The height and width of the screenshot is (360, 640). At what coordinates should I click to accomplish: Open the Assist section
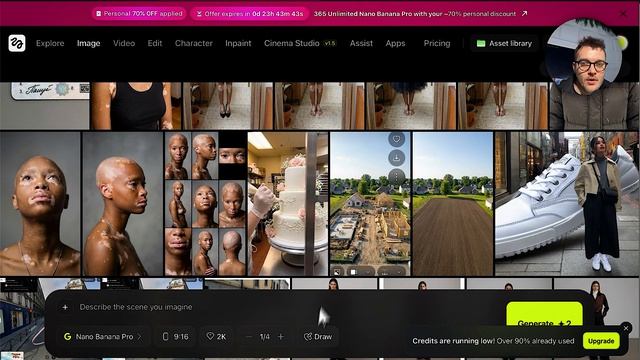361,43
